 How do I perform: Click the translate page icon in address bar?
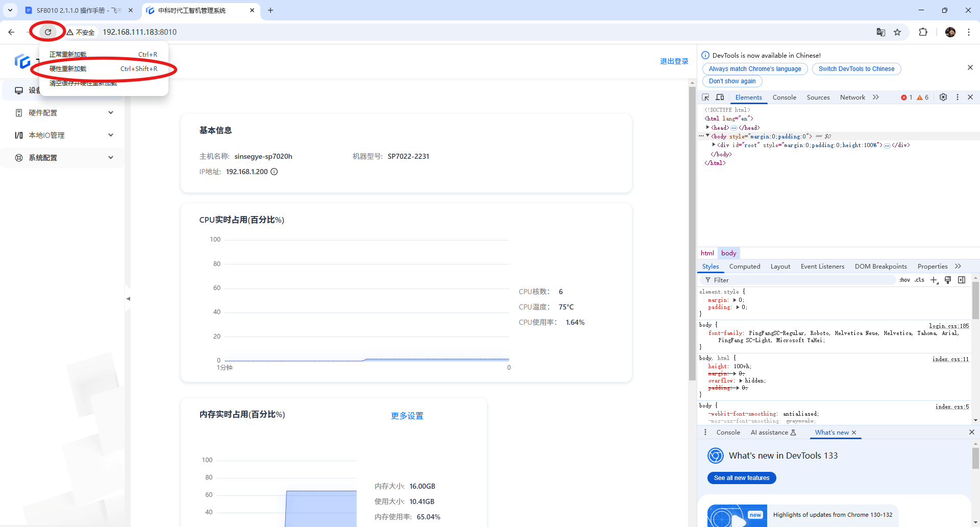880,32
